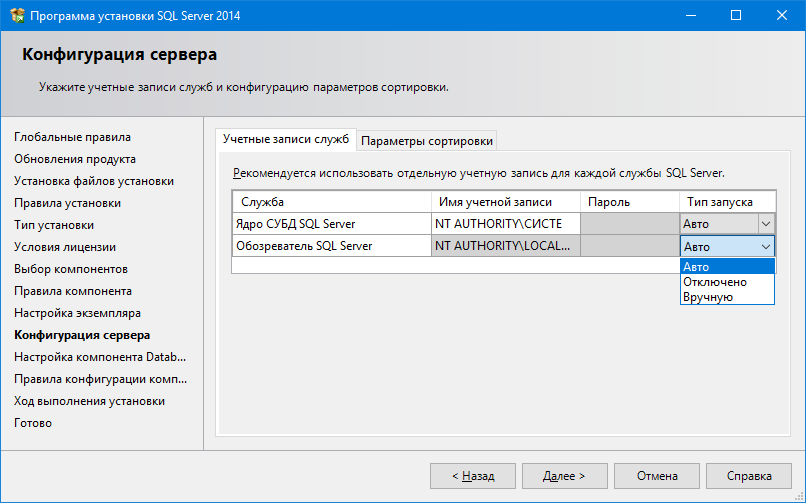Click the SQL Server setup icon in title bar
Viewport: 806px width, 503px height.
[16, 16]
